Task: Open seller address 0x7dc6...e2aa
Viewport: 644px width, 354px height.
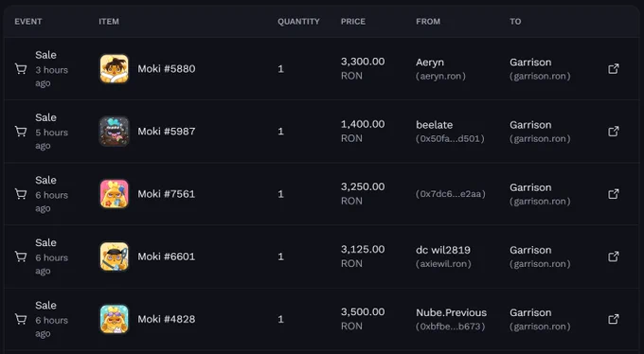Action: click(x=451, y=194)
